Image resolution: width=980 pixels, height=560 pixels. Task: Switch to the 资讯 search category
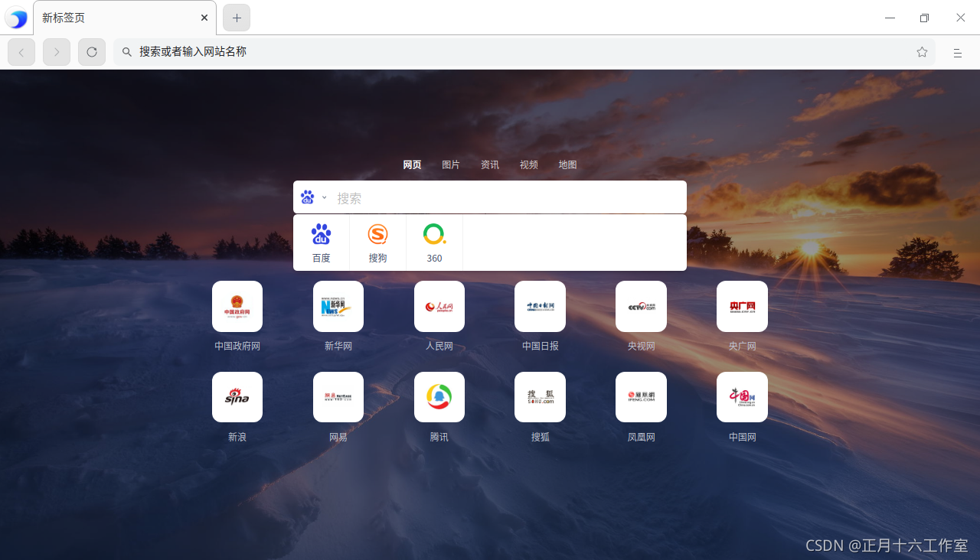[x=490, y=164]
